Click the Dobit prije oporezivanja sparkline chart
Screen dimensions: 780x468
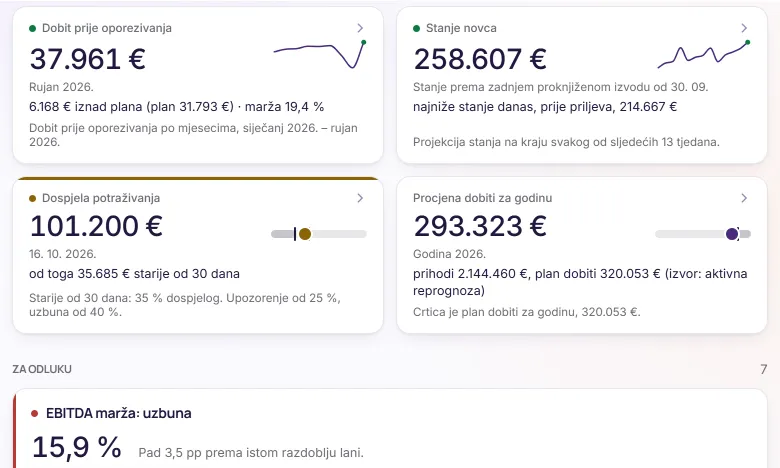click(320, 54)
